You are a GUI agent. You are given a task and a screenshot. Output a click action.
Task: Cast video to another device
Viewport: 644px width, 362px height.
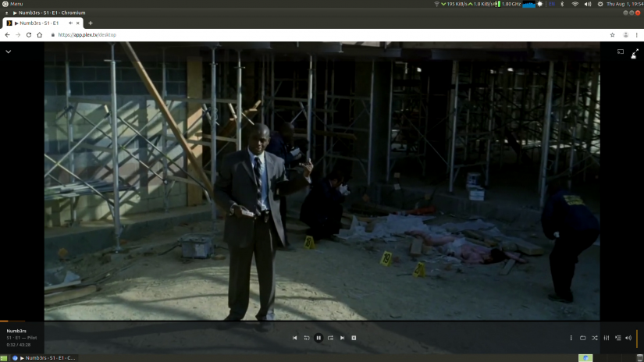621,51
